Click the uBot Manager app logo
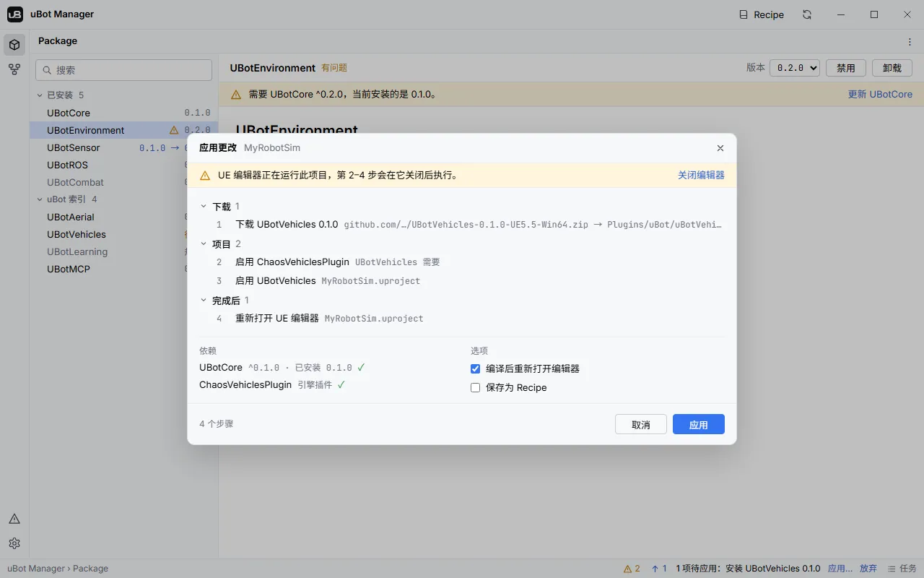Image resolution: width=924 pixels, height=578 pixels. [15, 14]
